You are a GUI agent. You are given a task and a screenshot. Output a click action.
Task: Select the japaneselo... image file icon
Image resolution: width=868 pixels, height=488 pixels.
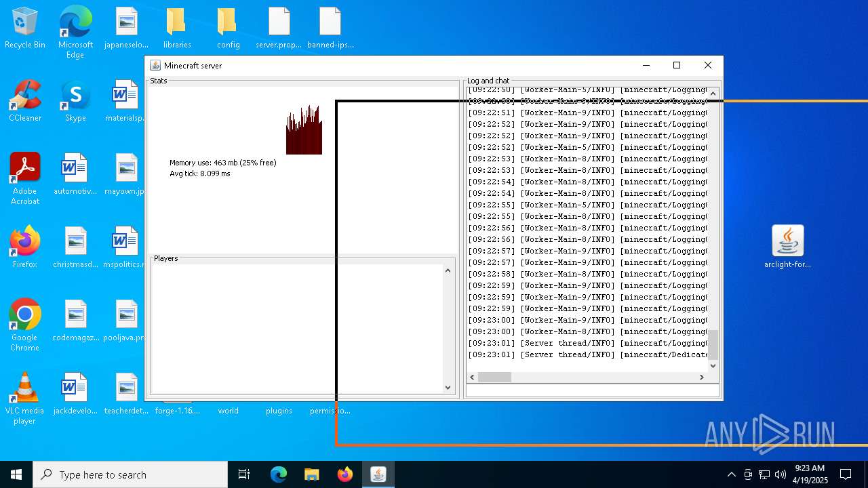126,28
